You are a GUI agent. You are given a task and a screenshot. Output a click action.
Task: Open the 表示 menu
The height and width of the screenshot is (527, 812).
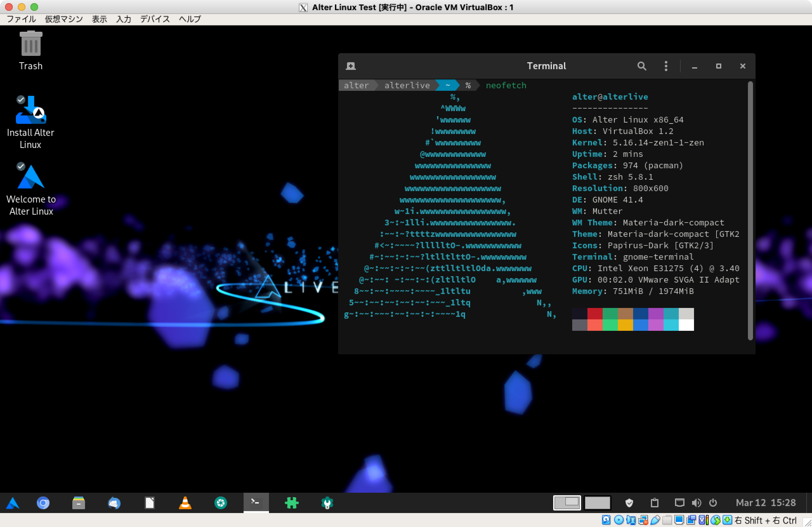(x=99, y=19)
